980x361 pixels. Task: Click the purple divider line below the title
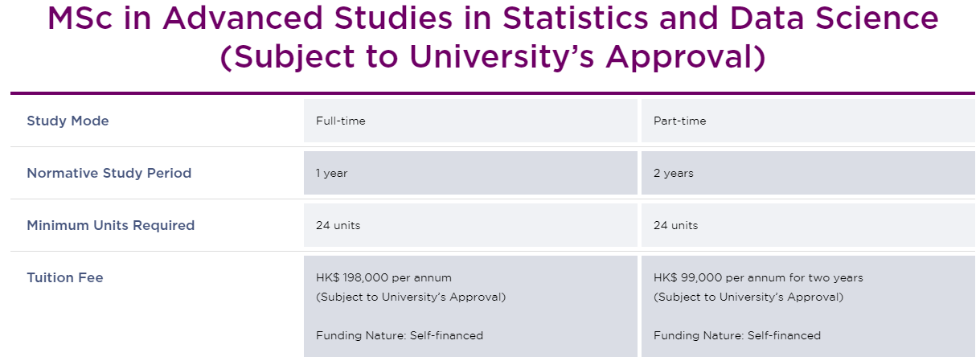[492, 93]
